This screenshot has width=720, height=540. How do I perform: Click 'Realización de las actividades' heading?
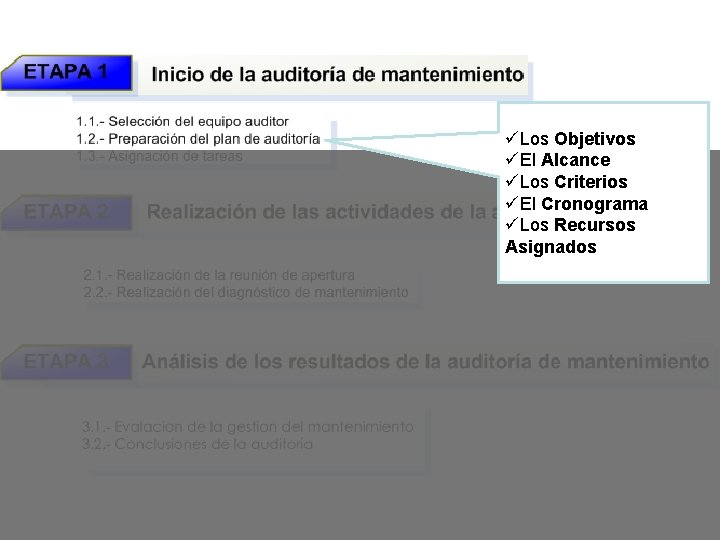(x=322, y=212)
